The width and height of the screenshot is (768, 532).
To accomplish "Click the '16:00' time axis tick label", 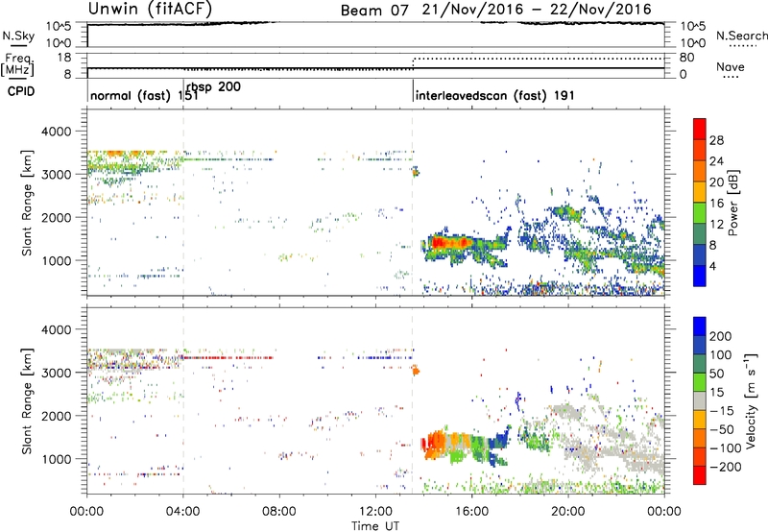I will [471, 512].
